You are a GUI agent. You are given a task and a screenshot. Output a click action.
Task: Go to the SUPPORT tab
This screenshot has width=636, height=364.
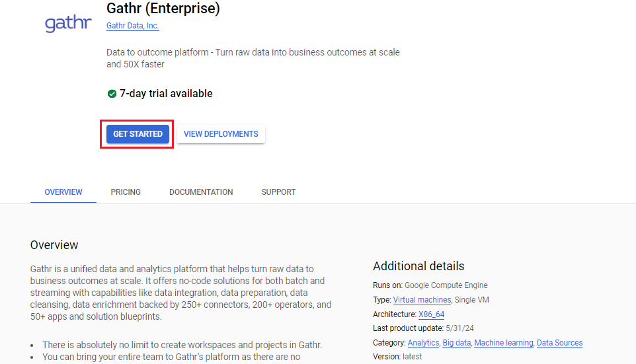(x=278, y=192)
